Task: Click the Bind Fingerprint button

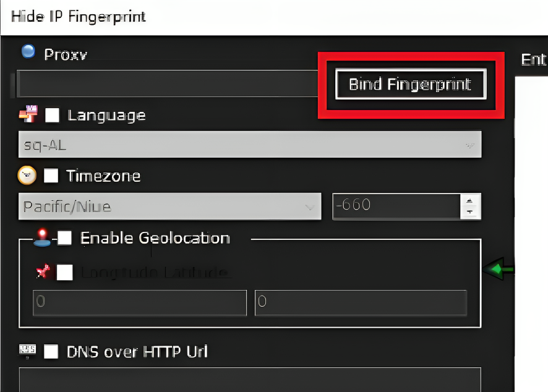Action: (x=411, y=84)
